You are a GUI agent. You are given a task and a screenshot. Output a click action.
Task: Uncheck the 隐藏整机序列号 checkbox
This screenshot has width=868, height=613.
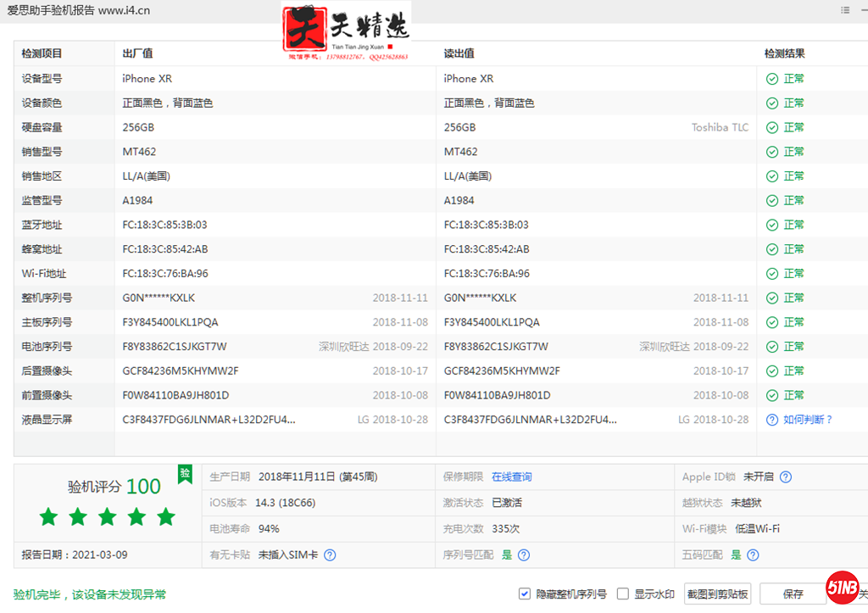(x=526, y=594)
